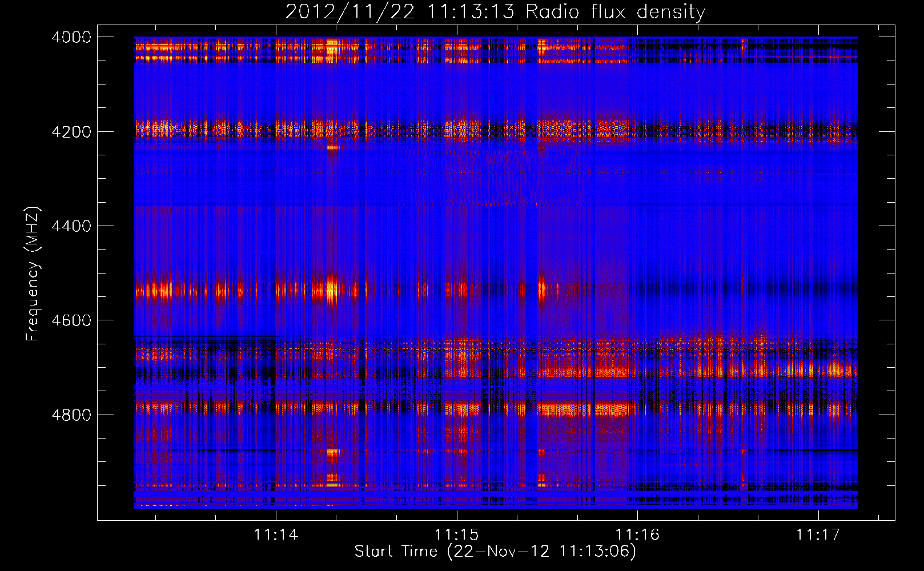Click the plot title '2012/11/22 11:13:13 Radio flux density'

click(x=495, y=11)
